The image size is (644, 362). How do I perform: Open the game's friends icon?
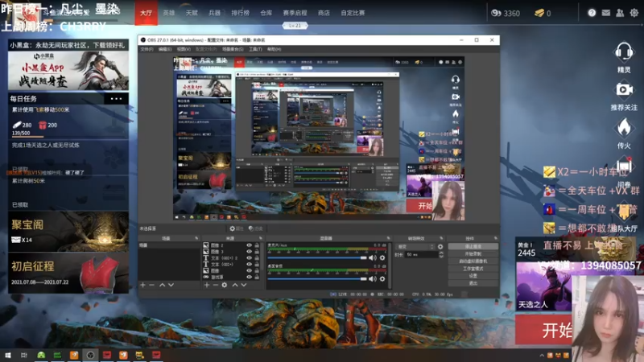pyautogui.click(x=620, y=13)
